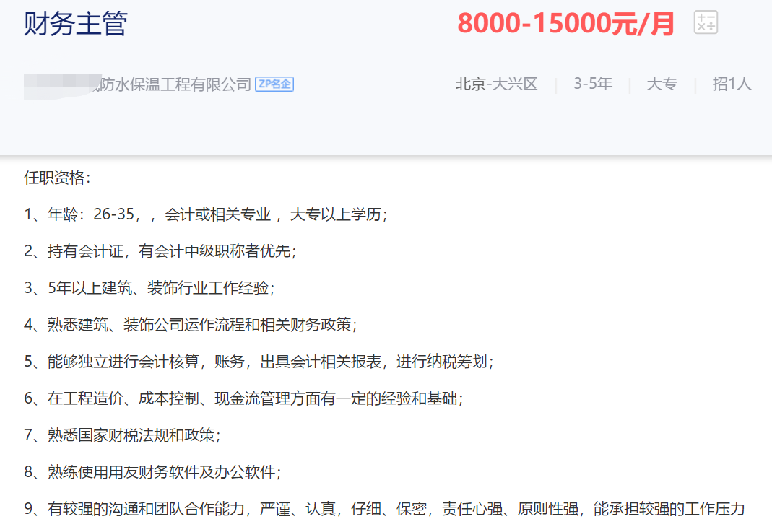This screenshot has height=532, width=772.
Task: Select the 财务主管 job title
Action: tap(71, 24)
